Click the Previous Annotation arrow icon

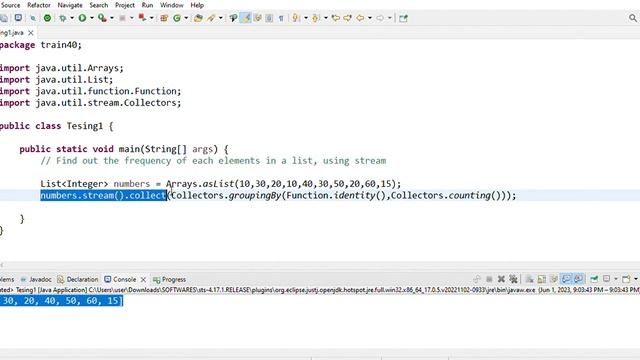(316, 18)
